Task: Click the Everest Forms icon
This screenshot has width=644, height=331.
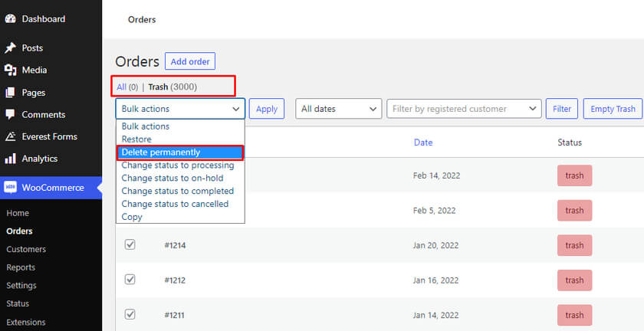Action: (x=10, y=136)
